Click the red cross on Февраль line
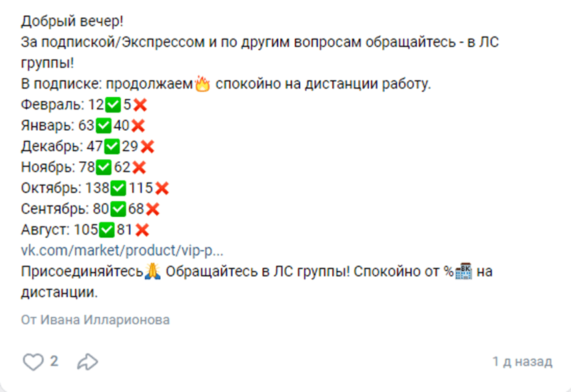Viewport: 571px width, 392px height. [x=140, y=105]
